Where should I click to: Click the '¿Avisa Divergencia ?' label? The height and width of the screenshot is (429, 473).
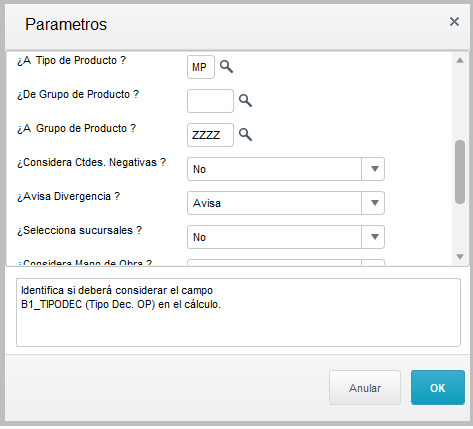68,197
